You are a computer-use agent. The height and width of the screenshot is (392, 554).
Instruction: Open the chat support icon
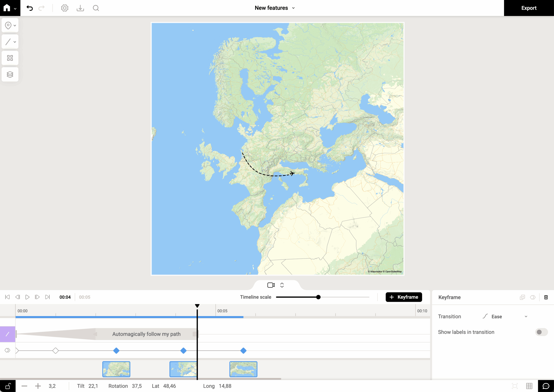tap(546, 386)
